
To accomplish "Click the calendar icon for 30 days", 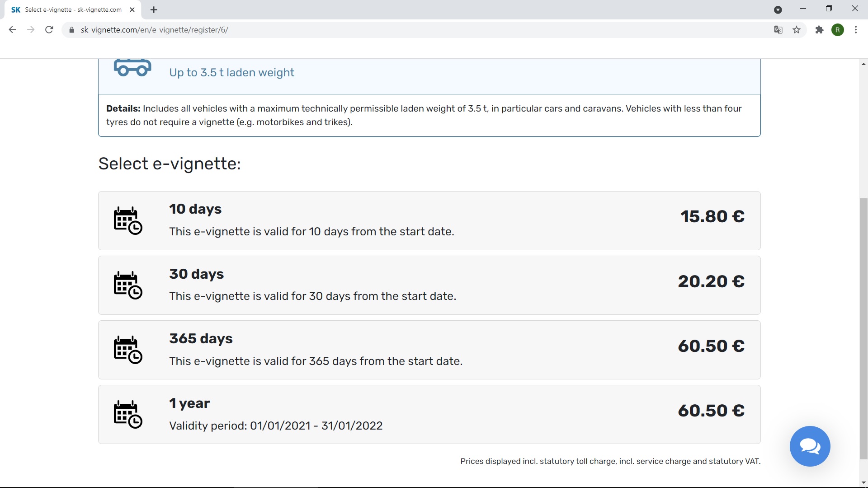I will [x=127, y=285].
